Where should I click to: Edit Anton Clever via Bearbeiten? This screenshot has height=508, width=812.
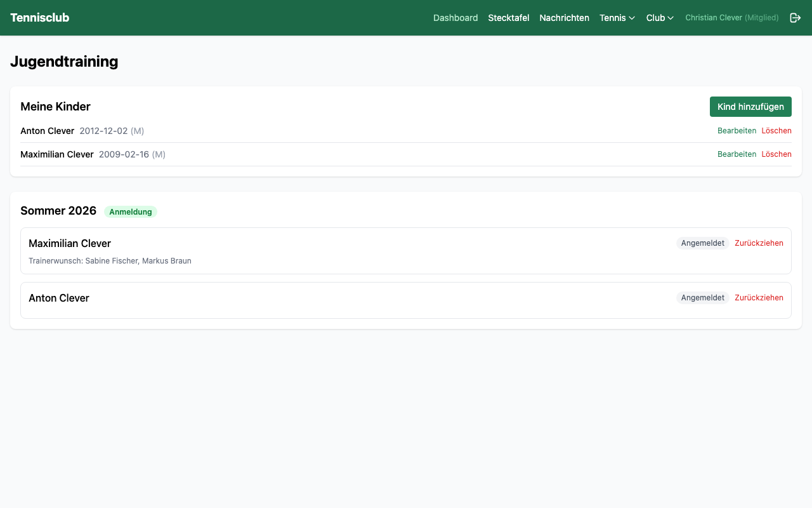coord(737,131)
